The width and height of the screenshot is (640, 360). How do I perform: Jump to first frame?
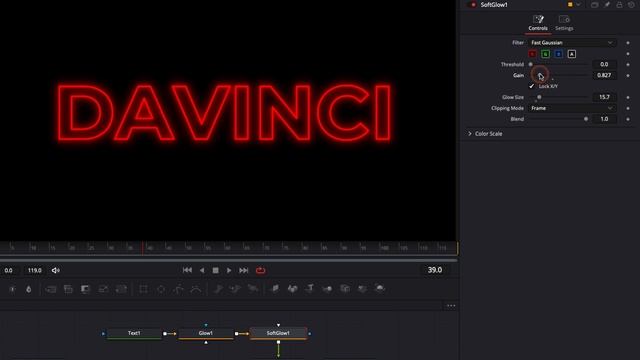pos(187,270)
